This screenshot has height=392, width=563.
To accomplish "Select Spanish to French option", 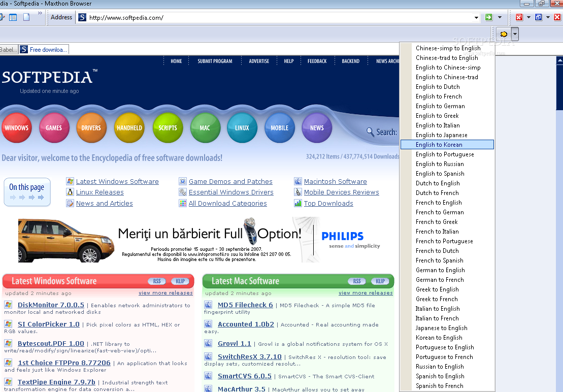I will [x=447, y=386].
